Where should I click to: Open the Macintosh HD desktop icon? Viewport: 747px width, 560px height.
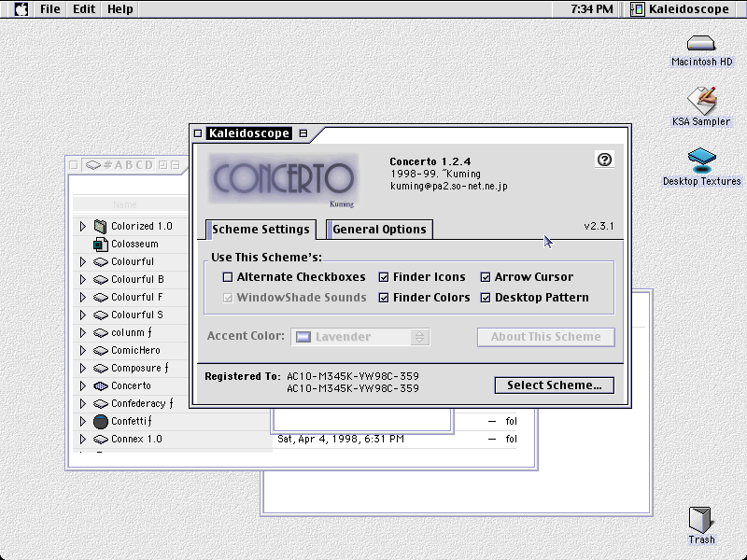(701, 44)
